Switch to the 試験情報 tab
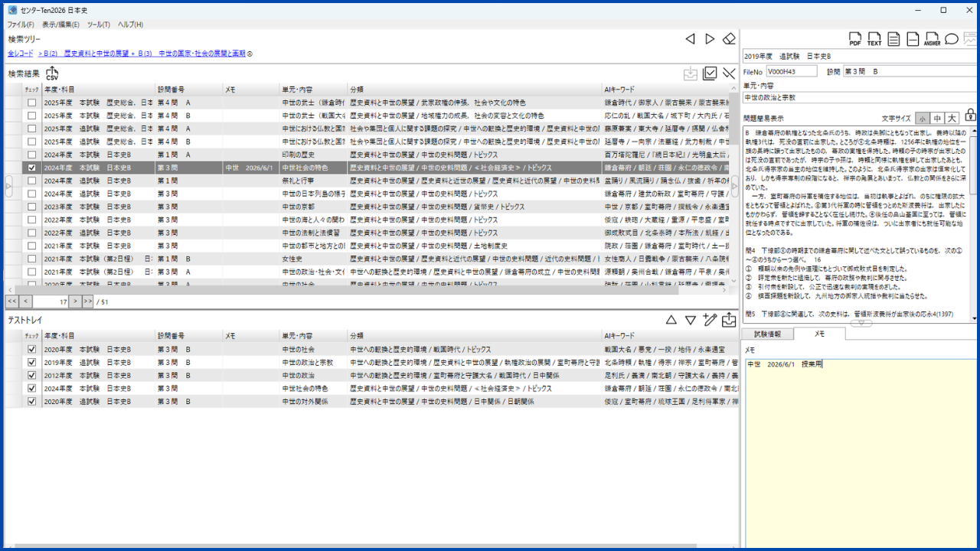 pyautogui.click(x=767, y=334)
